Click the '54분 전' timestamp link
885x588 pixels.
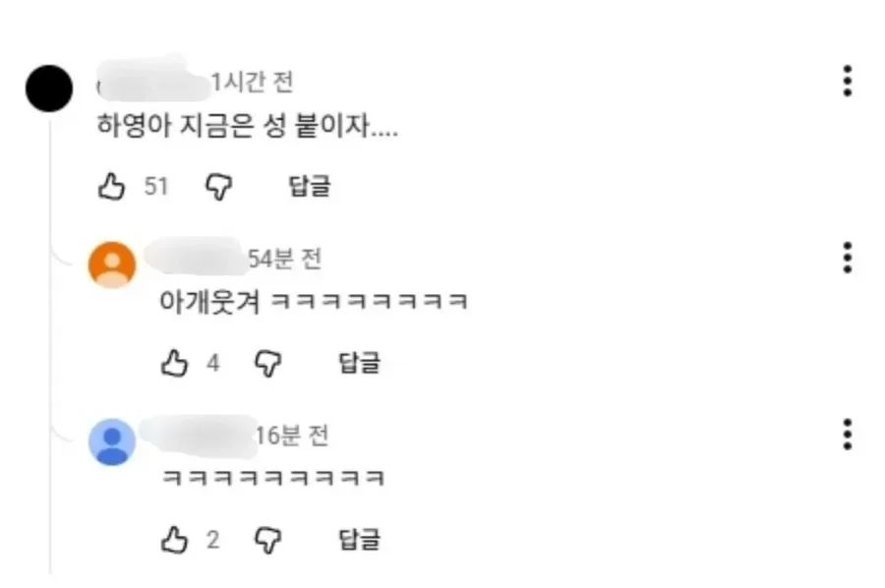pyautogui.click(x=284, y=259)
